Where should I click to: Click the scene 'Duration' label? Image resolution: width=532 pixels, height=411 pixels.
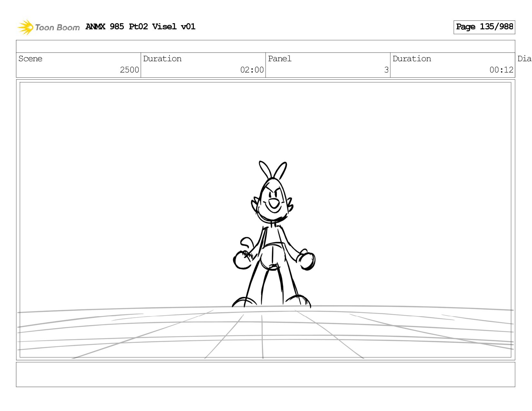[x=162, y=59]
